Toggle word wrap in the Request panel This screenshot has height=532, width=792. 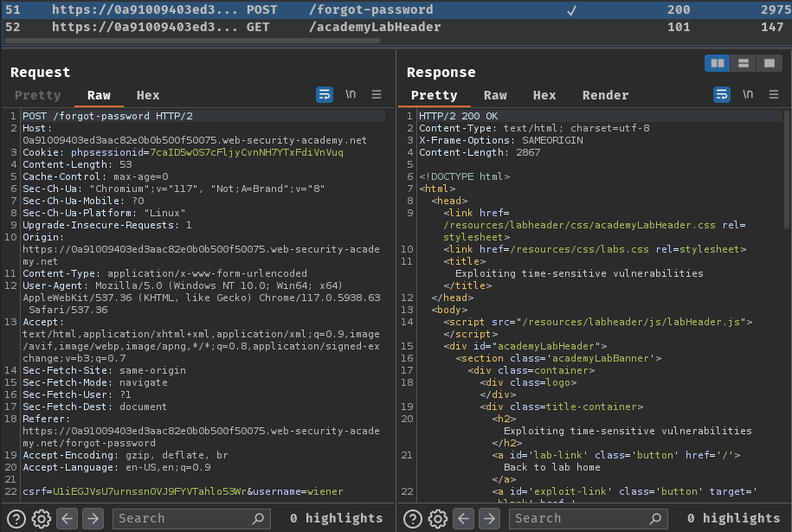[x=325, y=94]
